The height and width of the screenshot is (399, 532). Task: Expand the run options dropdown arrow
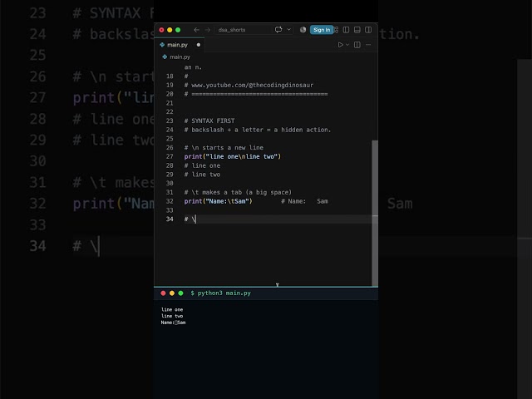347,45
